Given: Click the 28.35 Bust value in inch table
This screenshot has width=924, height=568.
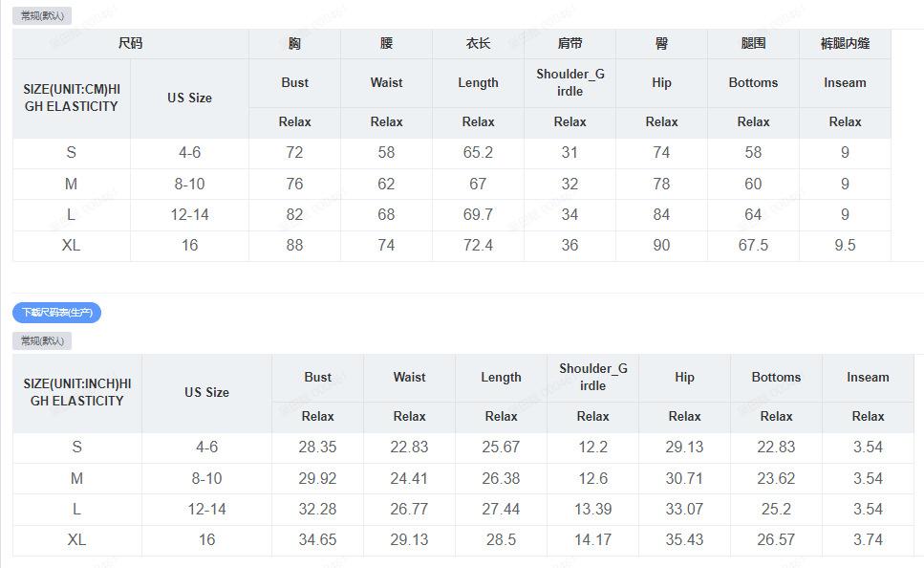Looking at the screenshot, I should (x=317, y=448).
